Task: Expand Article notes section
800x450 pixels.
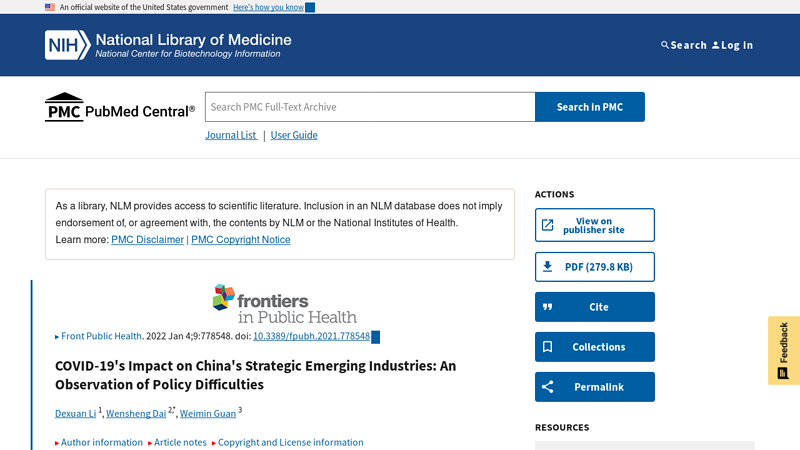Action: tap(180, 442)
